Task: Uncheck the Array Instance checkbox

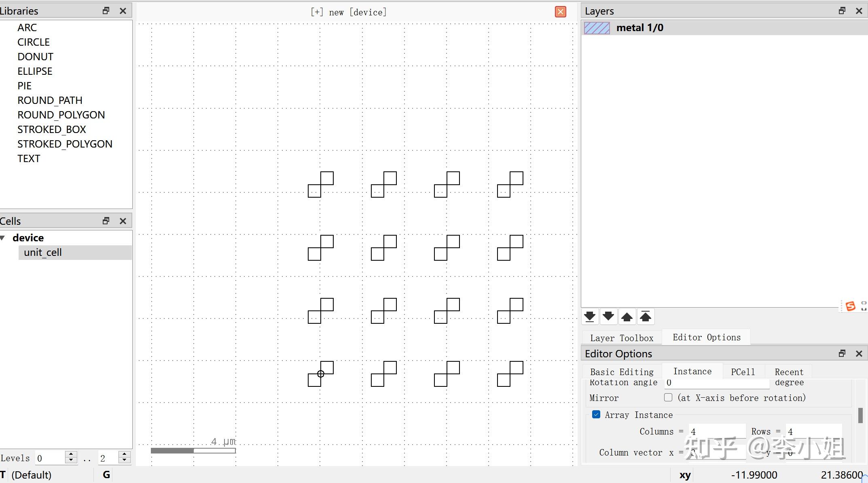Action: [596, 415]
